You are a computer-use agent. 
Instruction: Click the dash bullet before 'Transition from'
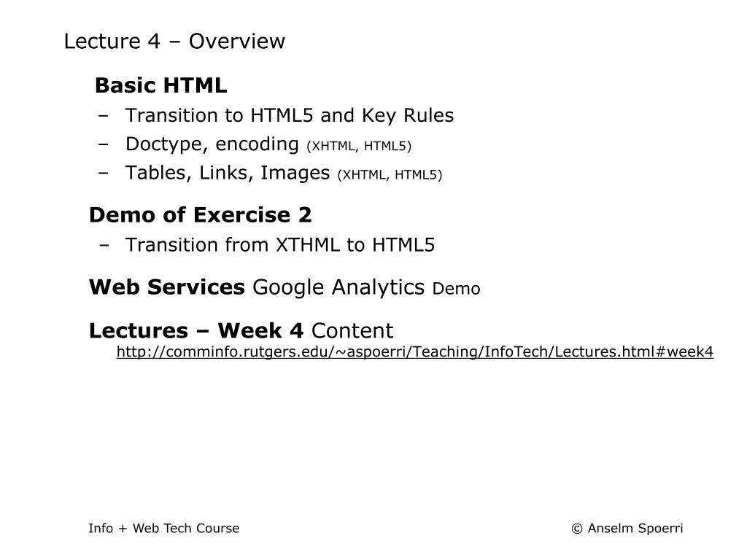coord(104,245)
